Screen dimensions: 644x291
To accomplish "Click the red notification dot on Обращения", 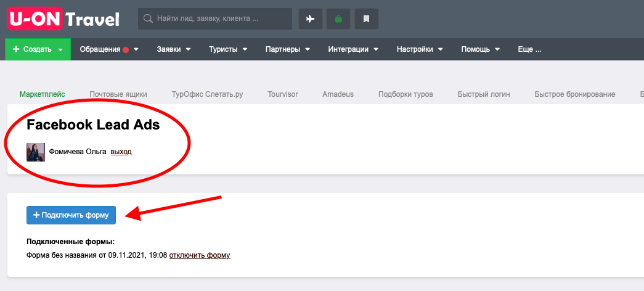I will click(x=126, y=50).
